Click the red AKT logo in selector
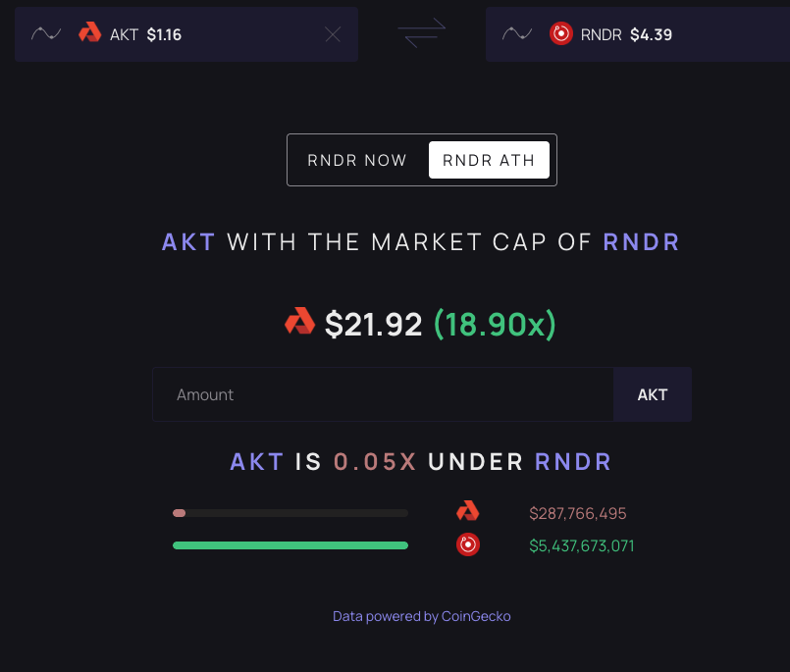The width and height of the screenshot is (790, 672). (x=89, y=33)
